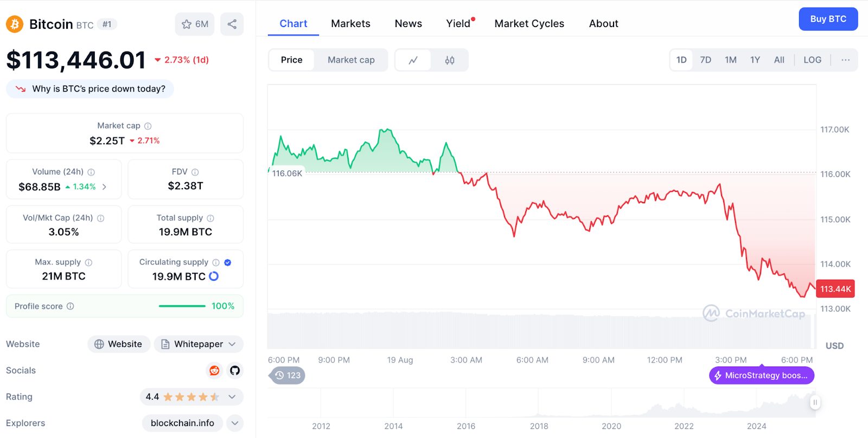The image size is (868, 438).
Task: Click the #1 rank badge
Action: click(107, 24)
